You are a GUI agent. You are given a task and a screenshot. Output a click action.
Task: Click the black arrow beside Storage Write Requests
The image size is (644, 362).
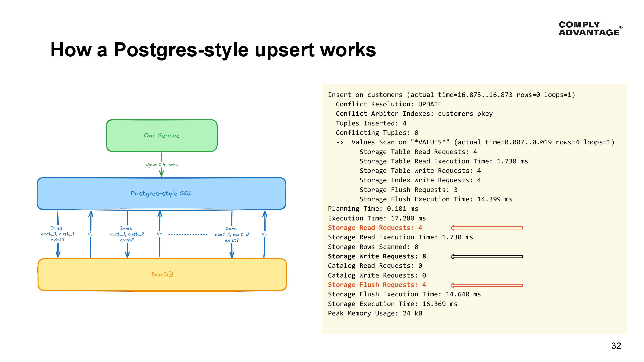486,256
